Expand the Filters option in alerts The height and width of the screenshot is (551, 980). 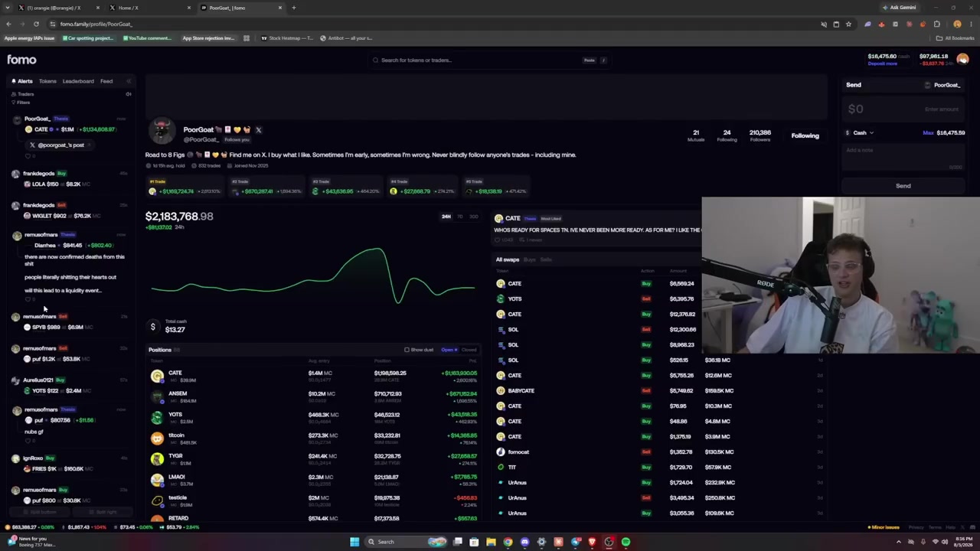tap(21, 103)
